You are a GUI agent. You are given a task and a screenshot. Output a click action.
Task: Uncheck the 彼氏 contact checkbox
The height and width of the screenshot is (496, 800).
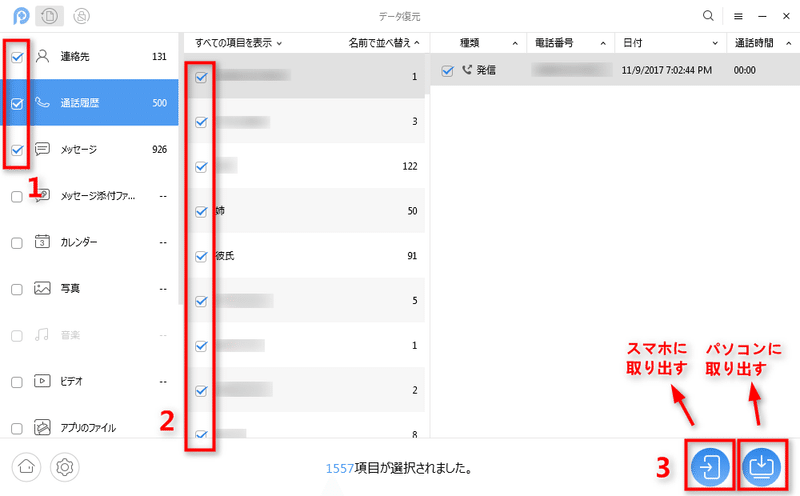click(x=201, y=256)
